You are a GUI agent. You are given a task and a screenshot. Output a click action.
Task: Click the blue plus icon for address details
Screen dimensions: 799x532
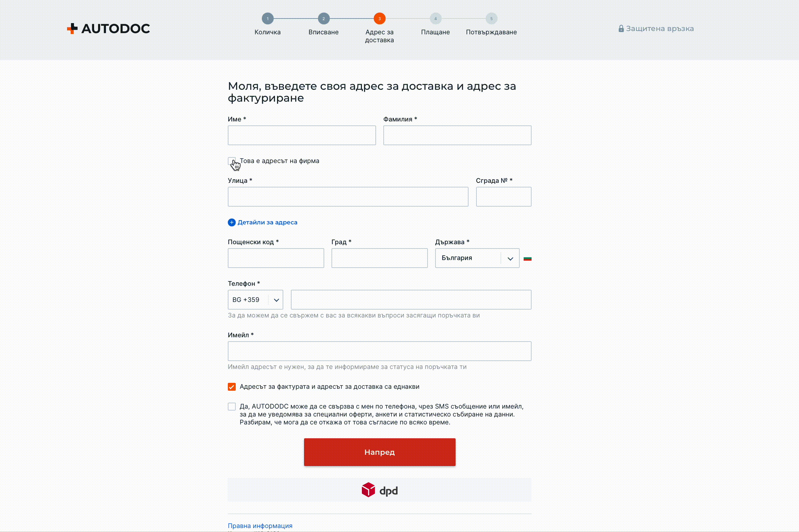[x=231, y=222]
